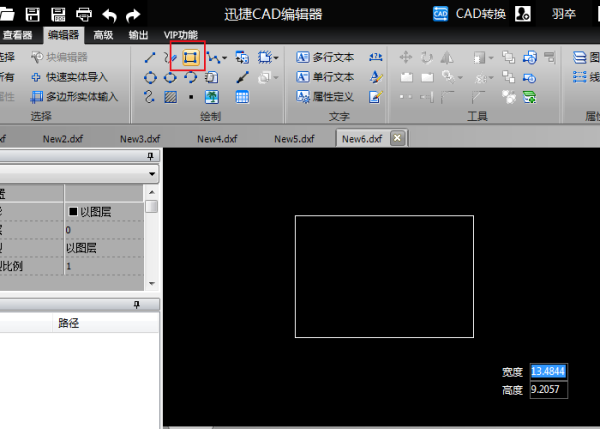Click the Insert Table grid icon
Image resolution: width=600 pixels, height=429 pixels.
(242, 97)
